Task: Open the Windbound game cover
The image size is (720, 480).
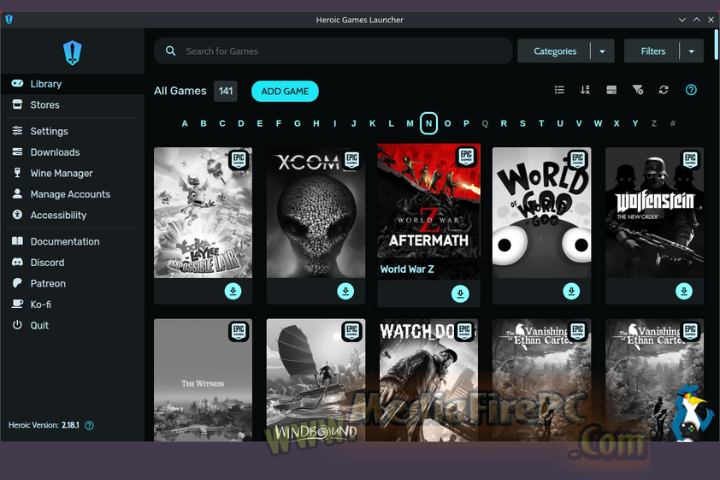Action: point(316,380)
